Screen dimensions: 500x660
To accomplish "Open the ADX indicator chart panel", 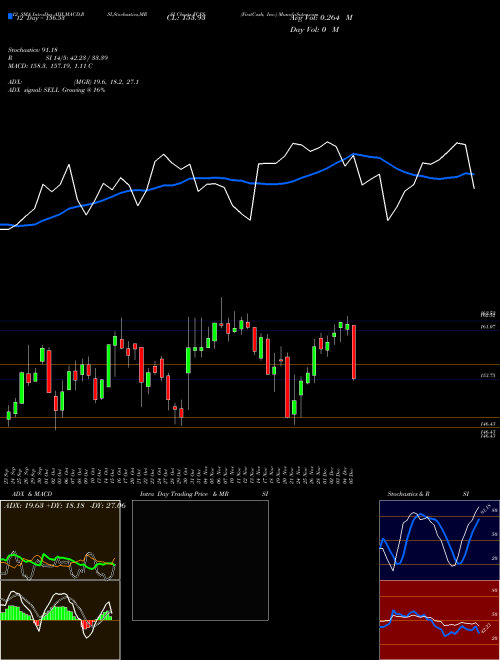I will click(60, 540).
